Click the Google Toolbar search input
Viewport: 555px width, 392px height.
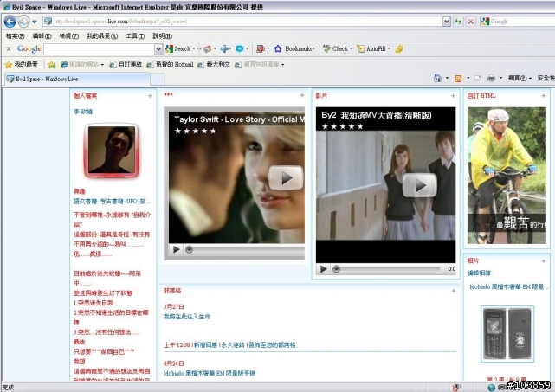click(x=99, y=49)
